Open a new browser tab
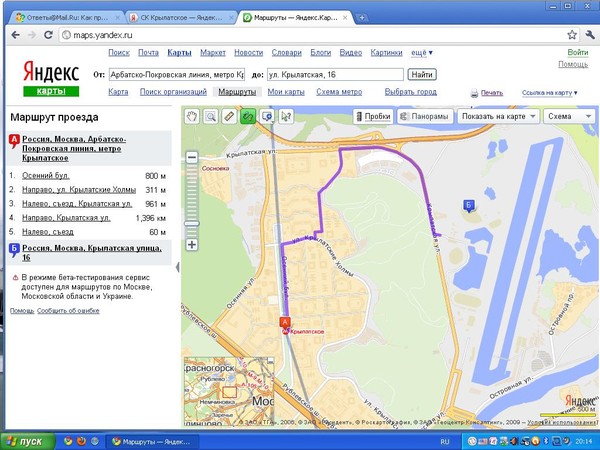Image resolution: width=600 pixels, height=450 pixels. click(x=362, y=18)
